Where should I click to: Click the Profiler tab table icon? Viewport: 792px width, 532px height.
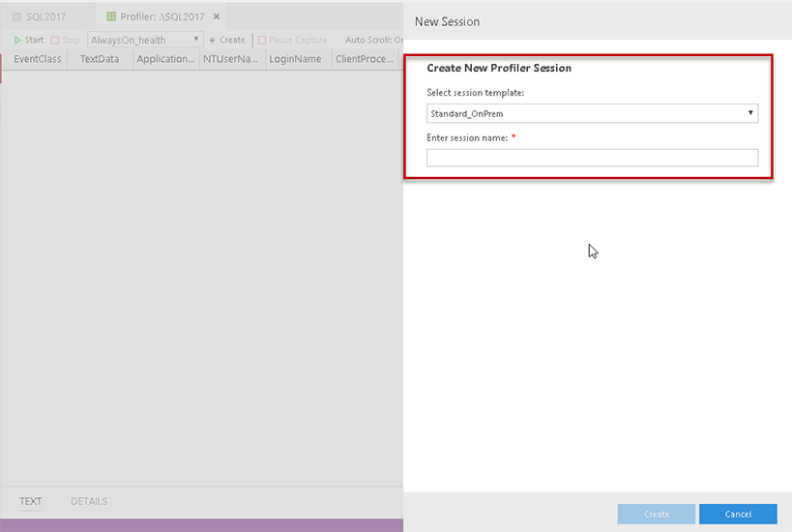click(x=111, y=16)
